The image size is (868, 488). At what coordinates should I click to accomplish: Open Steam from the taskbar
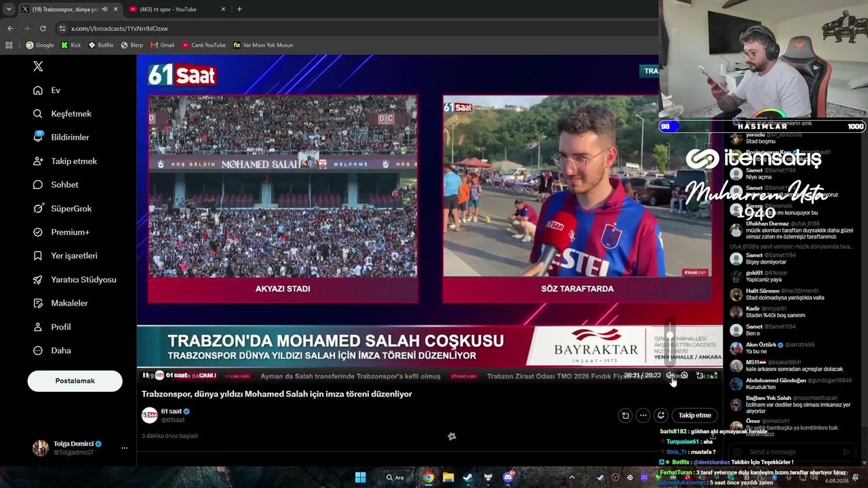coord(468,477)
